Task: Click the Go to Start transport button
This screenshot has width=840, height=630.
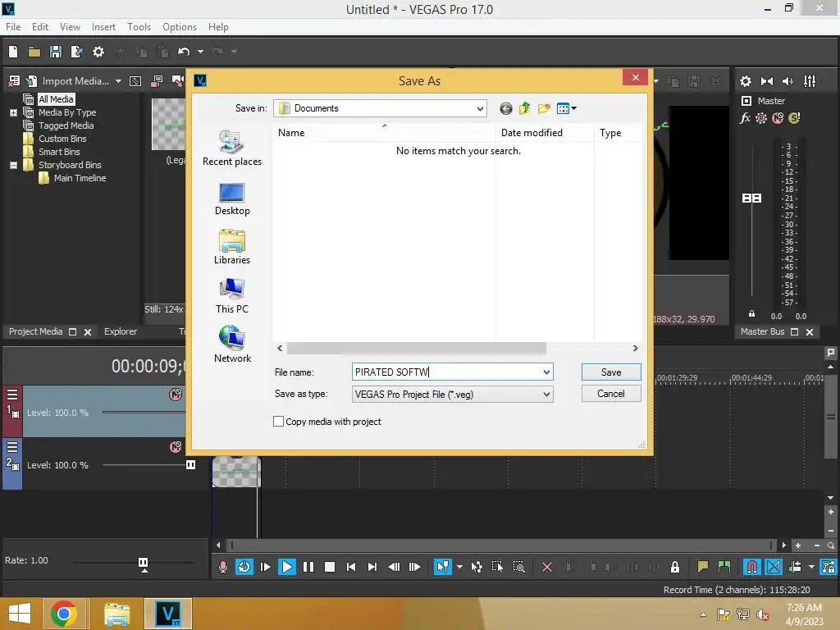Action: click(351, 567)
